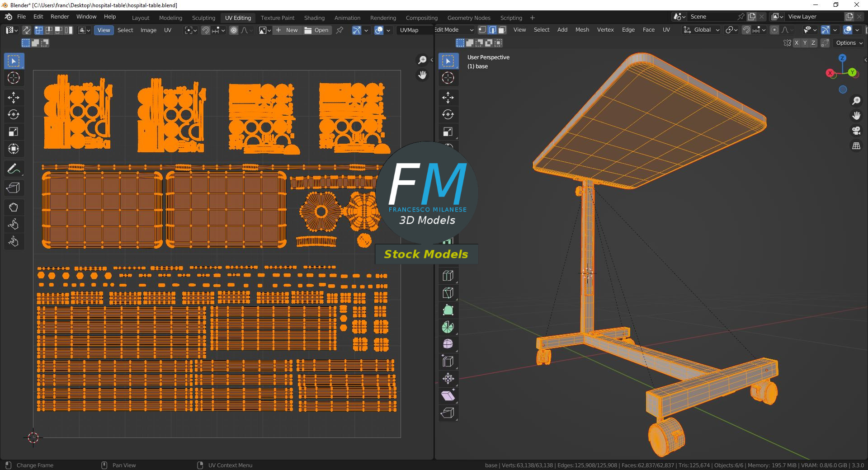Screen dimensions: 868x470
Task: Select the Poly Build tool
Action: point(448,310)
